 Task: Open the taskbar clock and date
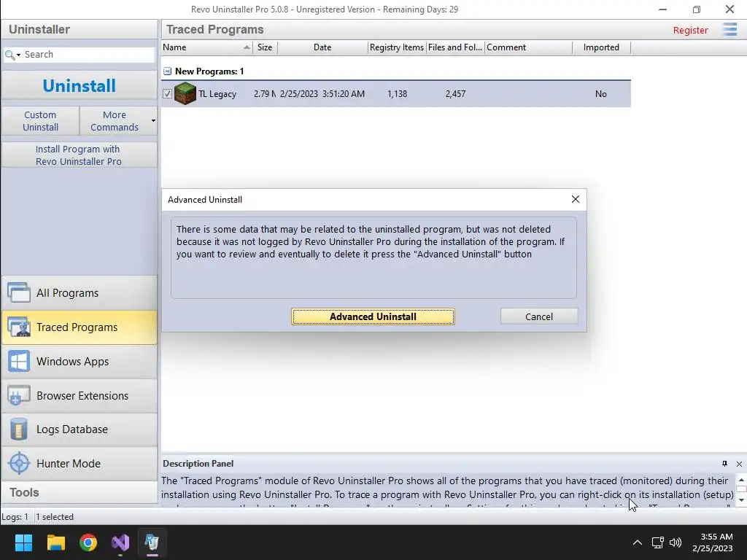(713, 542)
